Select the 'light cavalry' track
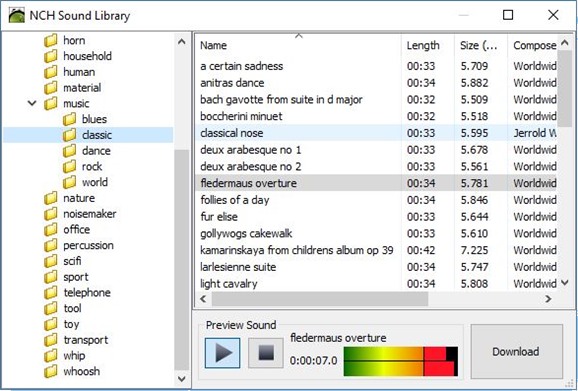Screen dimensions: 578x391 376,284
